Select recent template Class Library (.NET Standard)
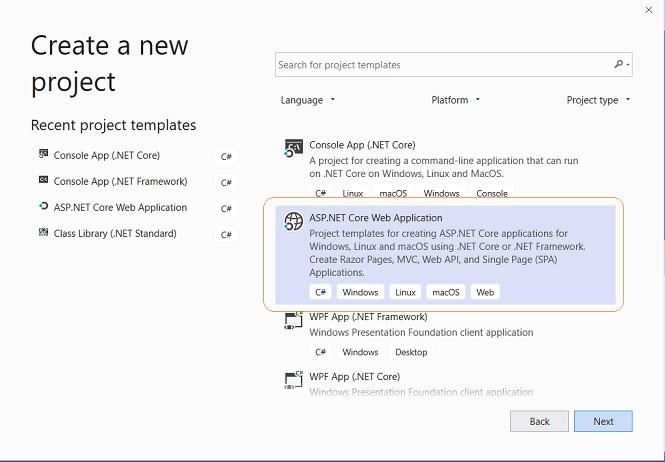This screenshot has height=462, width=665. 115,233
